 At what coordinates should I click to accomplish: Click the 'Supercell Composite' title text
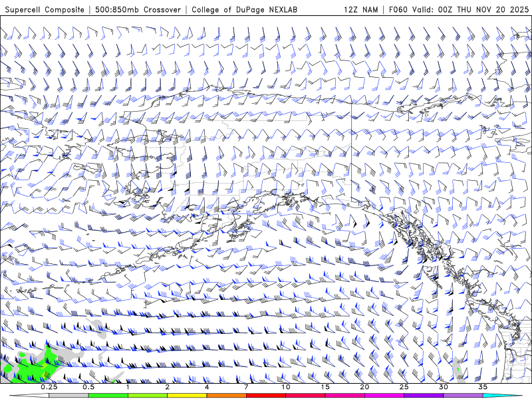coord(45,9)
